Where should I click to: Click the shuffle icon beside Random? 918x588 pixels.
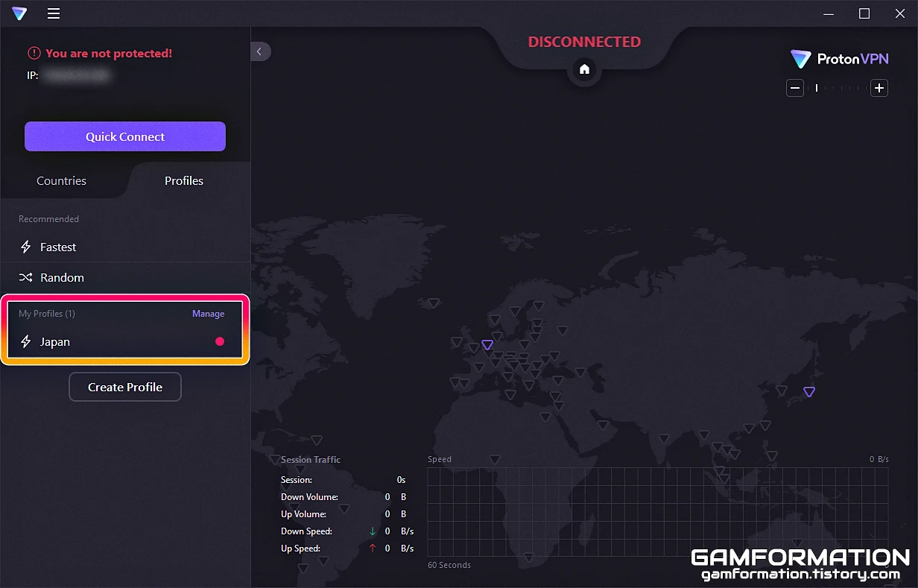pyautogui.click(x=26, y=277)
